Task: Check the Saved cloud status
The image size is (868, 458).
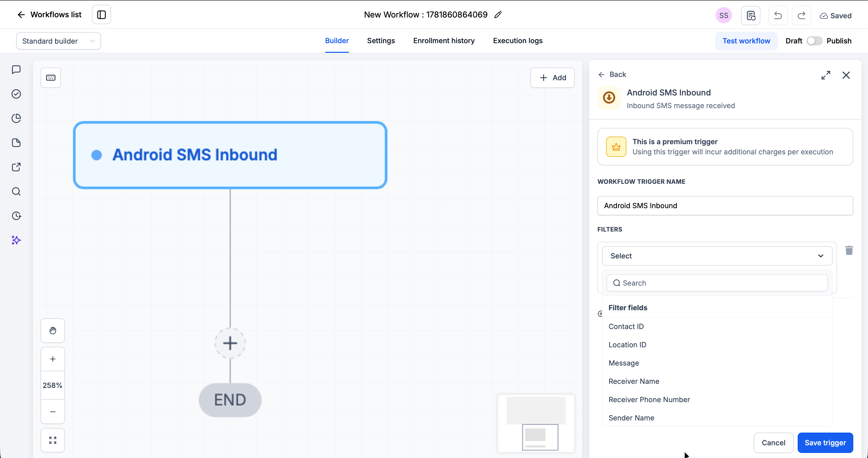Action: pyautogui.click(x=836, y=16)
